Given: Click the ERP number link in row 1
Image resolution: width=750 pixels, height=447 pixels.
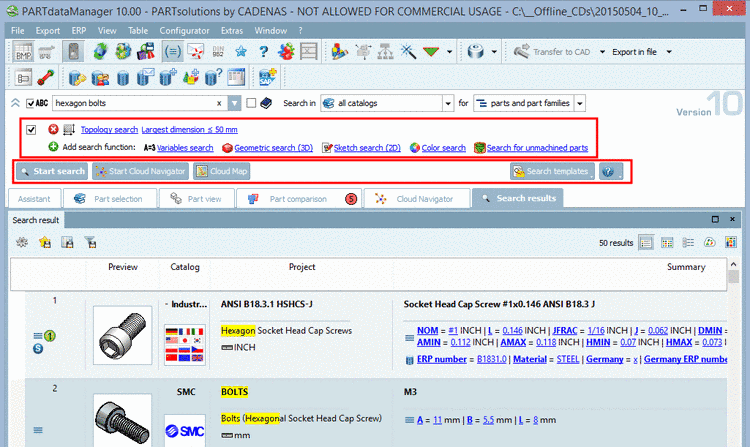Looking at the screenshot, I should 441,359.
